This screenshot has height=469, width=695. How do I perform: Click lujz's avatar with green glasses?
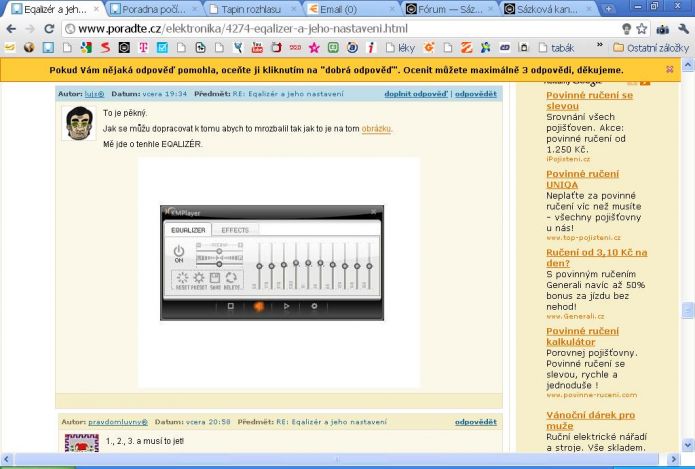pyautogui.click(x=79, y=123)
